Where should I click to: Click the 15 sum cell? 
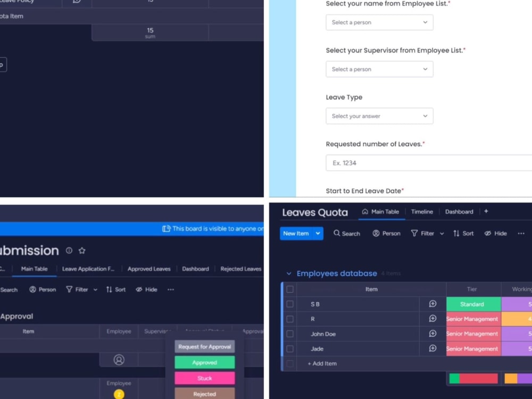pos(150,33)
